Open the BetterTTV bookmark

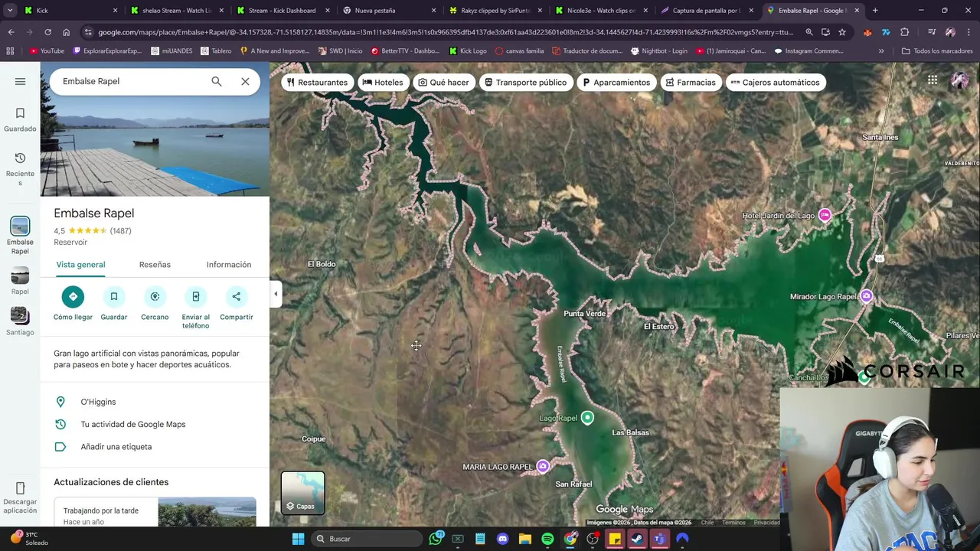(x=405, y=51)
